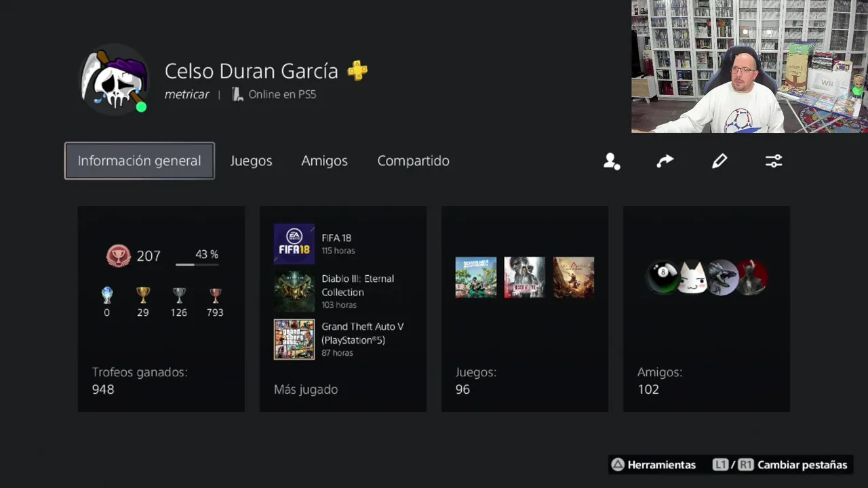The height and width of the screenshot is (488, 868).
Task: Click the PlayStation Plus badge icon
Action: [x=357, y=70]
